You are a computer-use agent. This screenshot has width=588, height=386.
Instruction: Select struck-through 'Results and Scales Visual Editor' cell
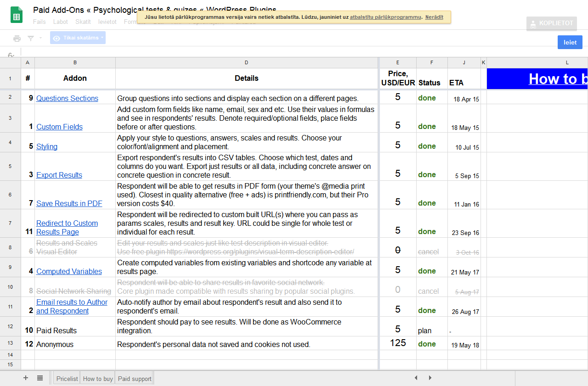pyautogui.click(x=75, y=247)
